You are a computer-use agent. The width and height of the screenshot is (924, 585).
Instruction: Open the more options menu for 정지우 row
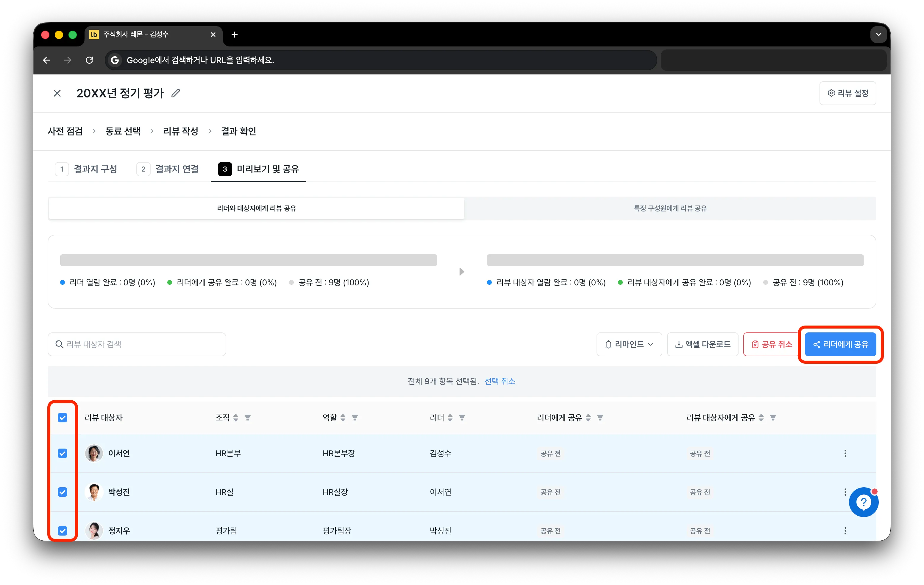point(845,530)
